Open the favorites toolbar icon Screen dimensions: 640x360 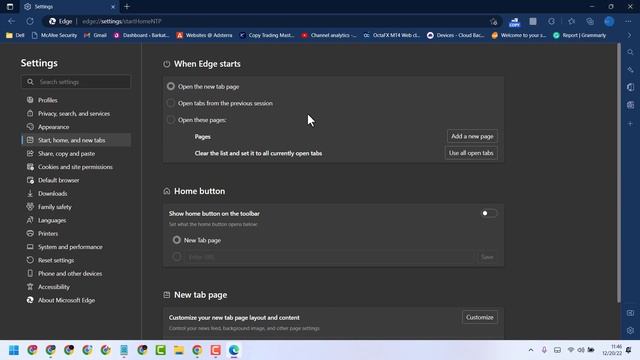click(x=571, y=21)
